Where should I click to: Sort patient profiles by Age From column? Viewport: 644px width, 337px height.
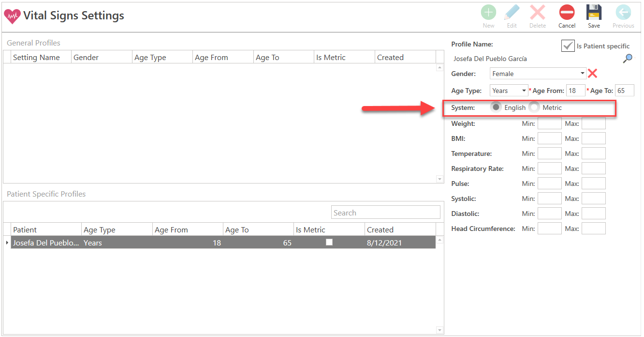point(188,230)
